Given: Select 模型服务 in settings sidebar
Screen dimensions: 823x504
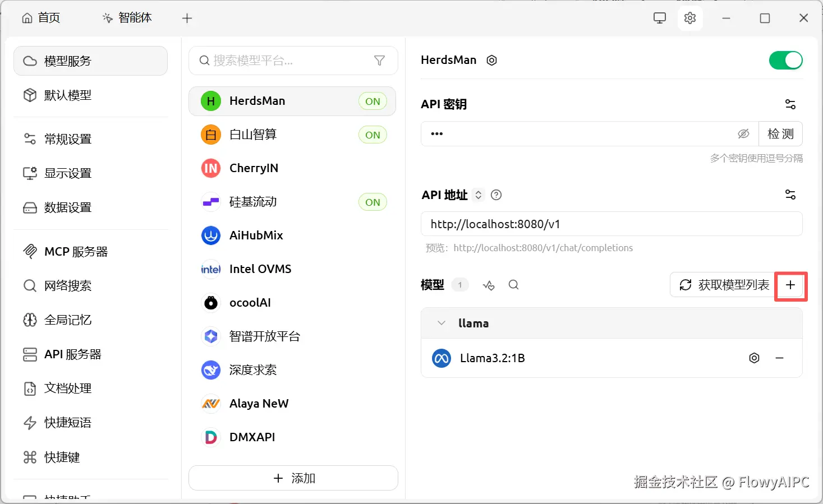Looking at the screenshot, I should [x=90, y=61].
